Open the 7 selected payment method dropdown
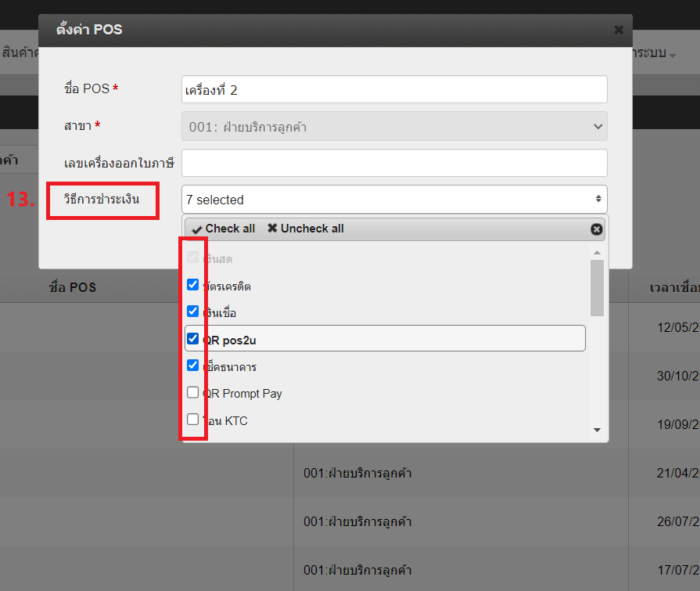Image resolution: width=700 pixels, height=591 pixels. click(394, 200)
